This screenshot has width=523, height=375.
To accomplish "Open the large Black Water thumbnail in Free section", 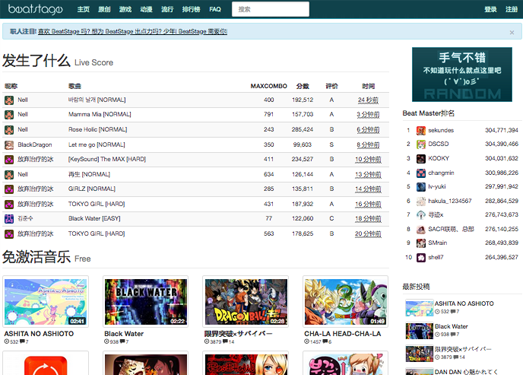I will click(x=146, y=302).
